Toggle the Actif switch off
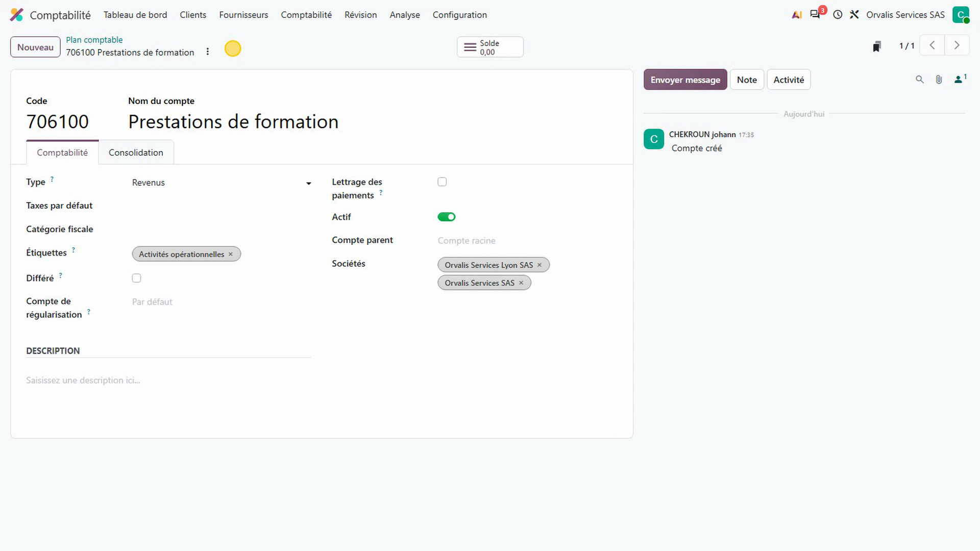Image resolution: width=980 pixels, height=551 pixels. [x=447, y=217]
